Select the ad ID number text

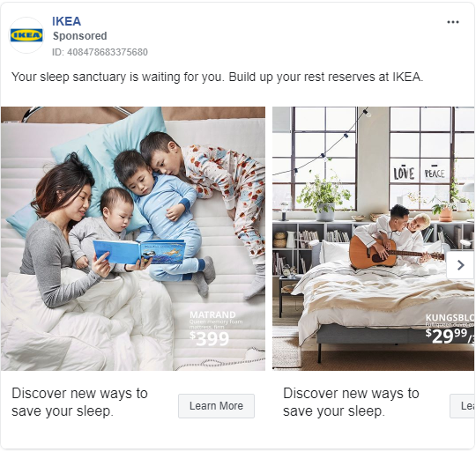[x=100, y=52]
